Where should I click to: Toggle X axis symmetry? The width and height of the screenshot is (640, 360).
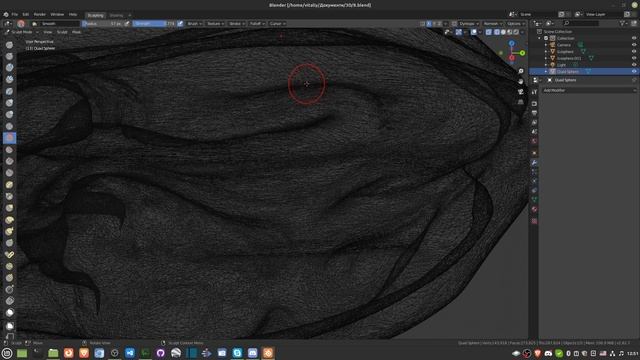429,24
